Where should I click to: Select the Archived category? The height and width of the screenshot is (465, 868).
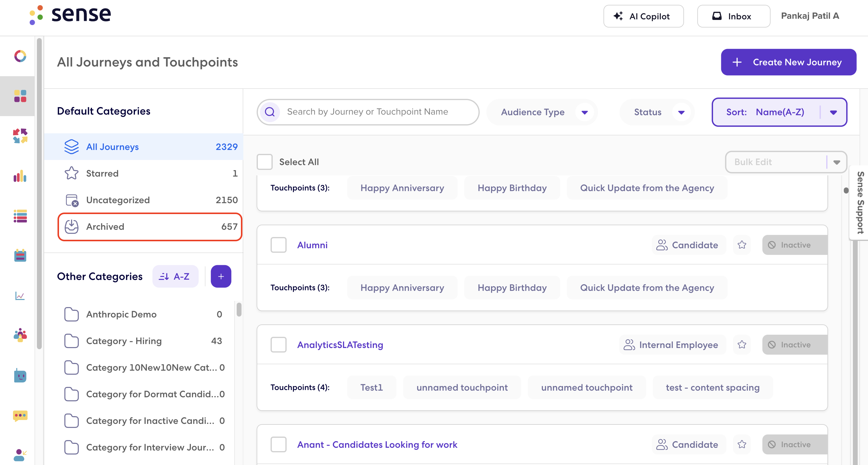[x=150, y=227]
